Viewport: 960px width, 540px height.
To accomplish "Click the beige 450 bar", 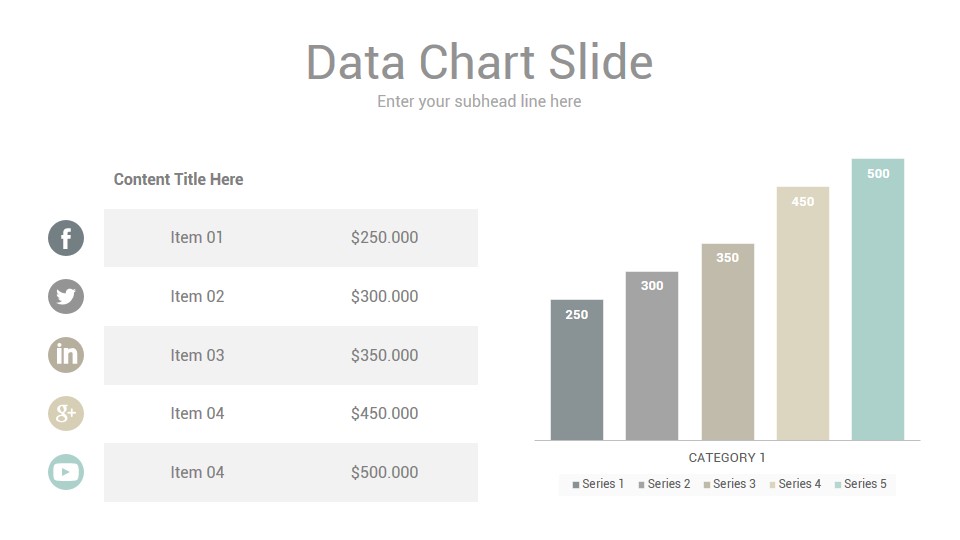I will click(x=803, y=313).
